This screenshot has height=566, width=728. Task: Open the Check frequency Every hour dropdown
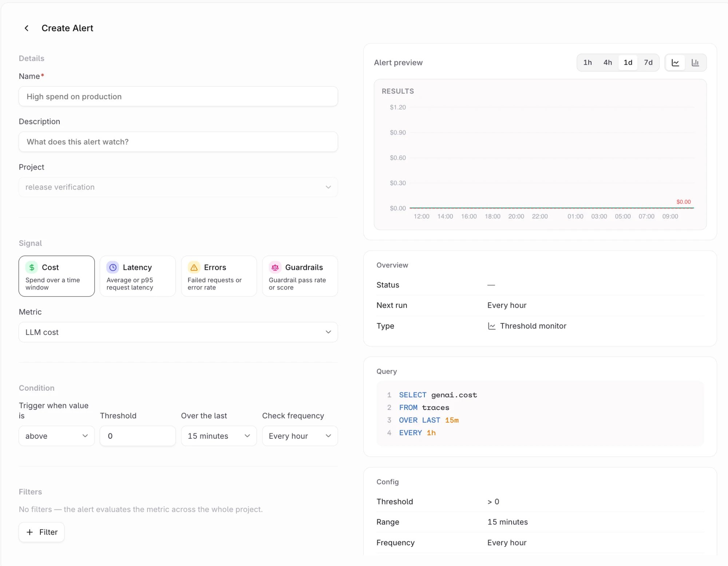[x=300, y=436]
